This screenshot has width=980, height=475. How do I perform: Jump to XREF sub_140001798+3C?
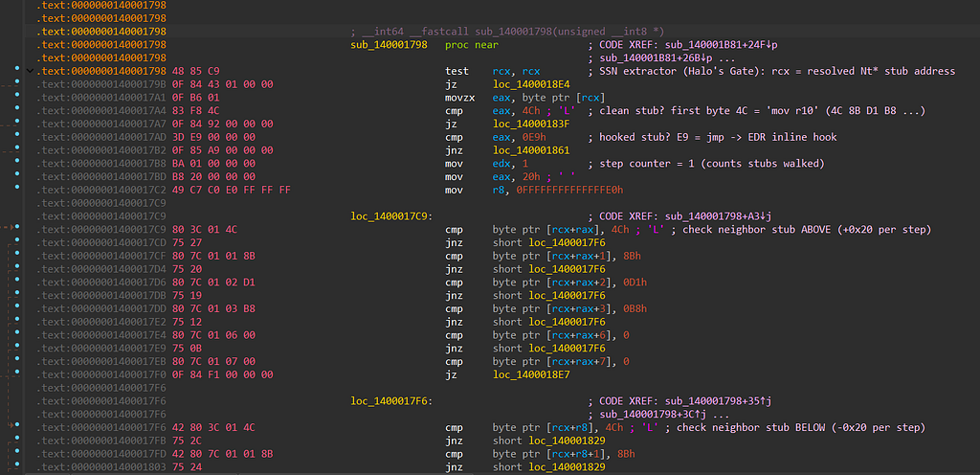point(655,415)
